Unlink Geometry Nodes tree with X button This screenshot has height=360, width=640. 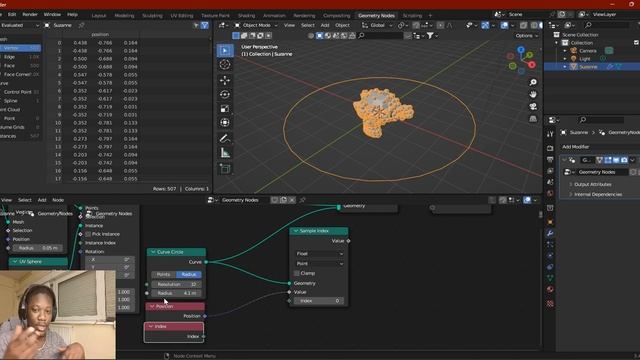click(292, 200)
